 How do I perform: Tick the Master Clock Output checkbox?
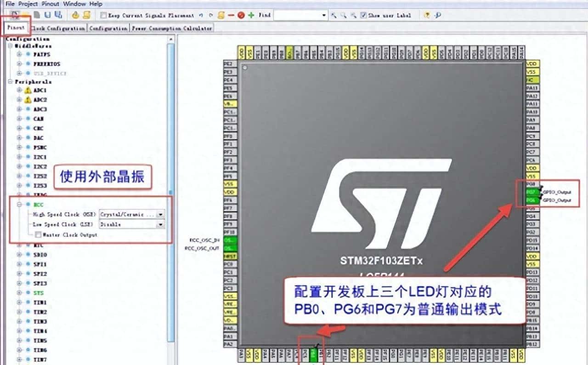pos(38,235)
